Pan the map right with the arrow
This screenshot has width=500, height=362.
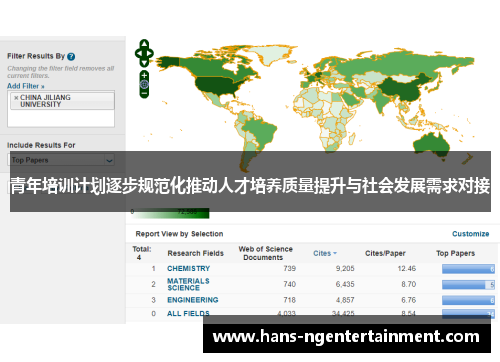[x=150, y=53]
